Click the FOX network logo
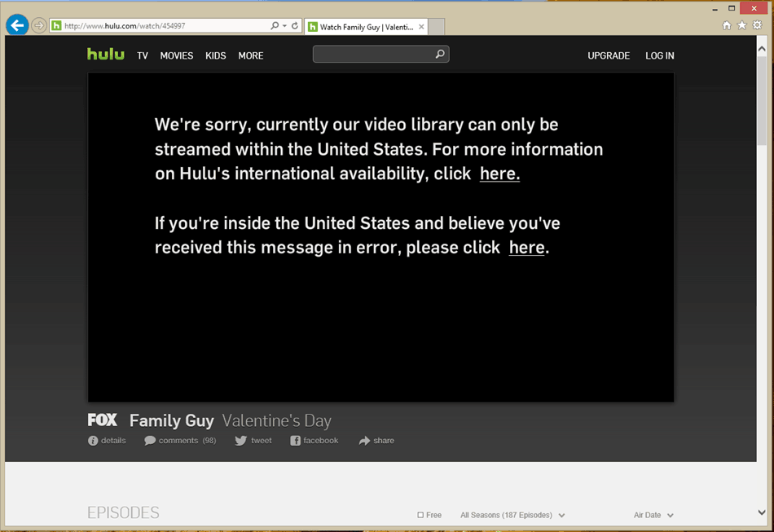This screenshot has height=532, width=774. point(102,420)
